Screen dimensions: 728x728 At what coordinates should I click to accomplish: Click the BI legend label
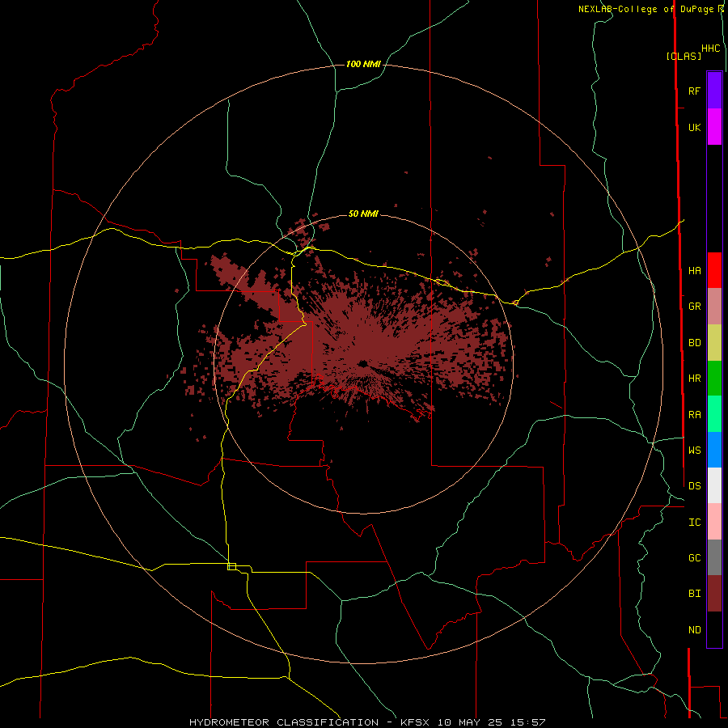pos(694,594)
